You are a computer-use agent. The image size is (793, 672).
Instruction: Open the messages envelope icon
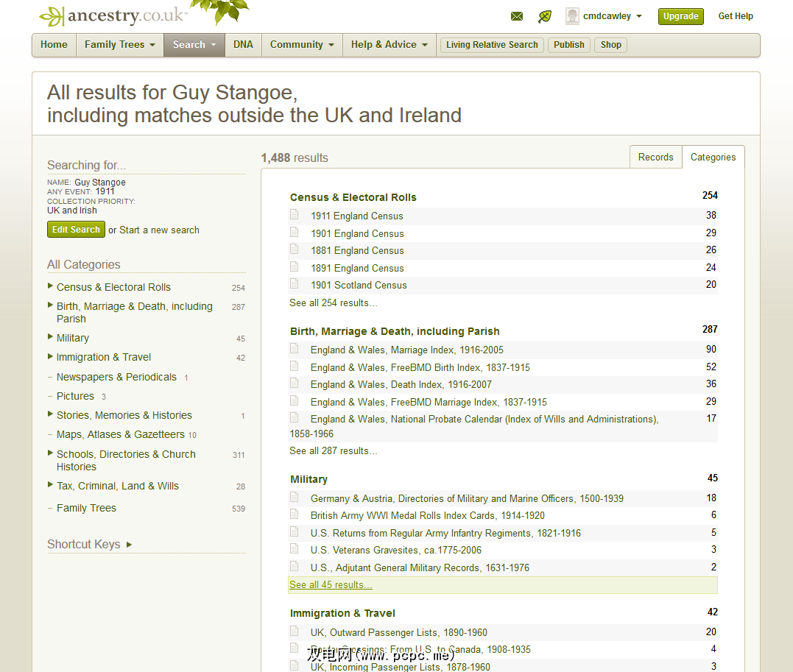click(x=517, y=16)
